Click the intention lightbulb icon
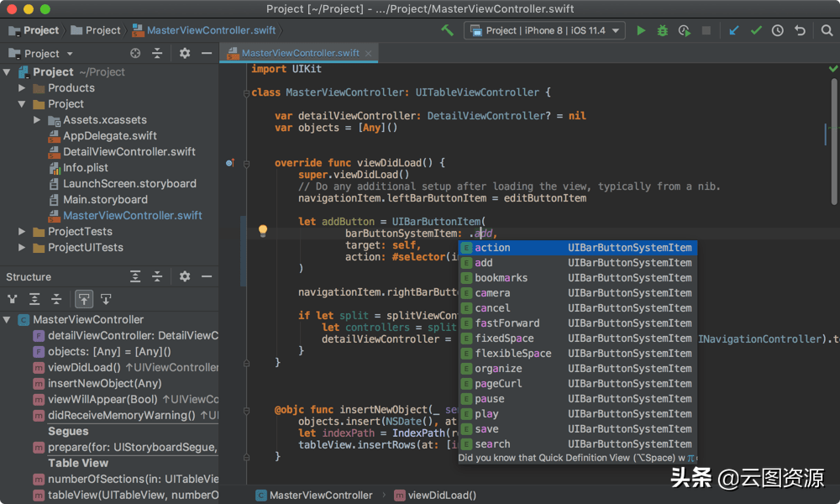The height and width of the screenshot is (504, 840). pos(262,230)
